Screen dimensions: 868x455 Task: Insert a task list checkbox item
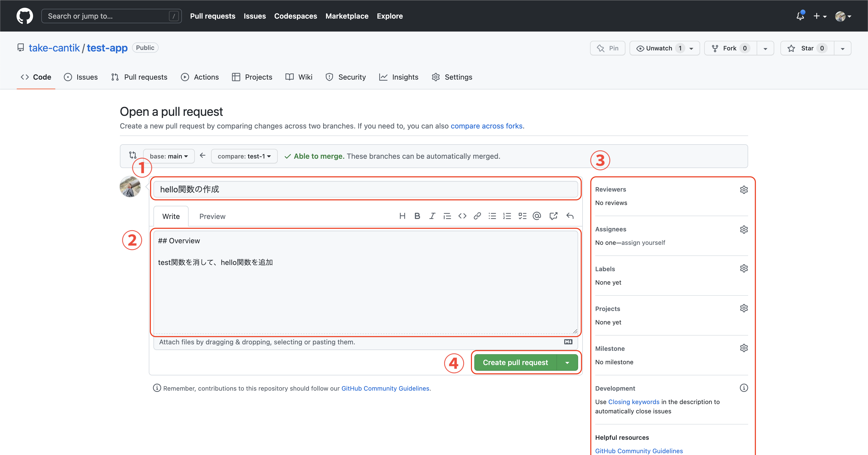(x=522, y=216)
